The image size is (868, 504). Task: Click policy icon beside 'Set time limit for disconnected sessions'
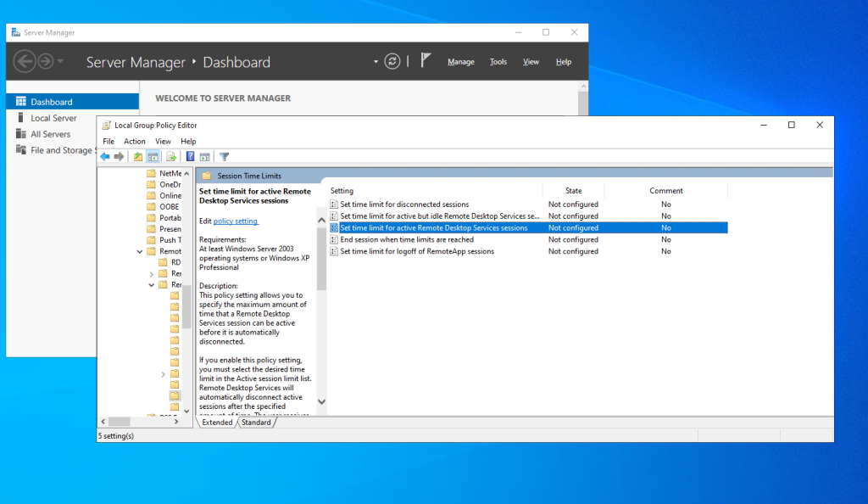pos(334,204)
